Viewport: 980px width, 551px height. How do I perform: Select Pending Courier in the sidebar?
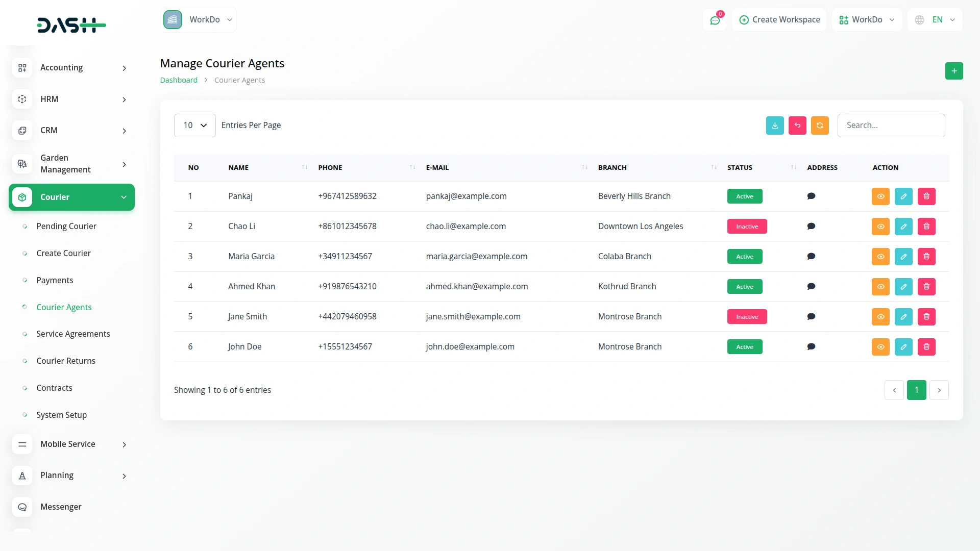pos(66,226)
